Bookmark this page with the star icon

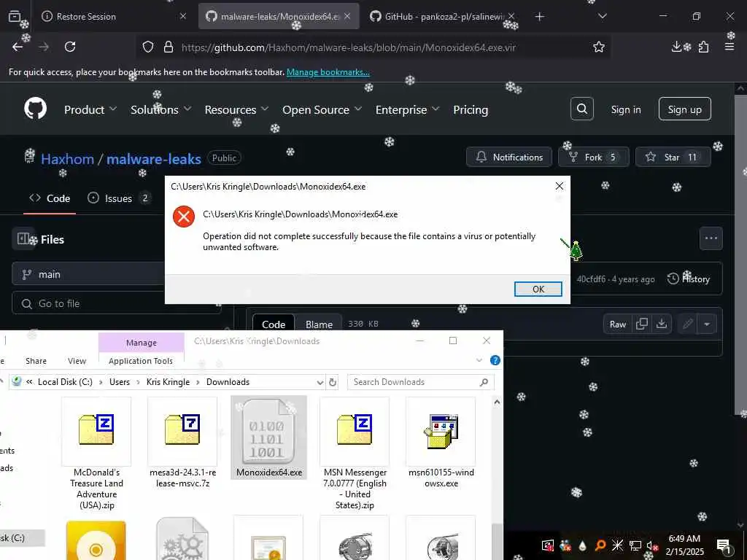pos(598,47)
